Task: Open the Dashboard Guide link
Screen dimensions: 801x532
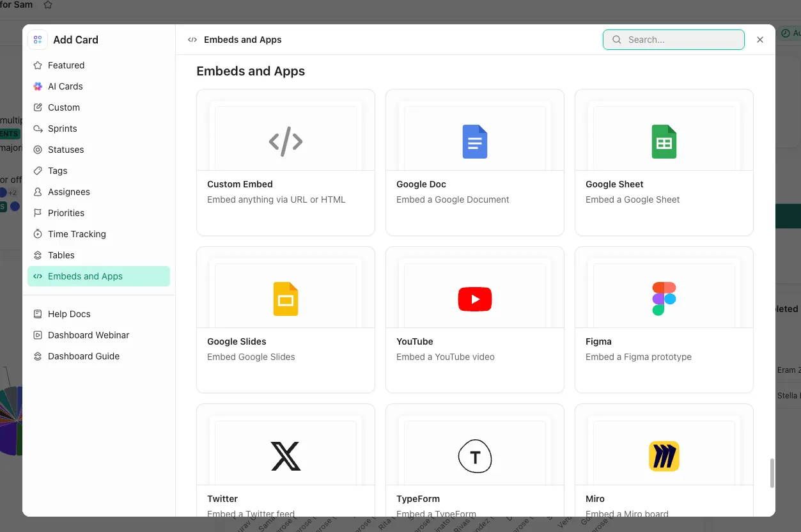Action: tap(98, 356)
